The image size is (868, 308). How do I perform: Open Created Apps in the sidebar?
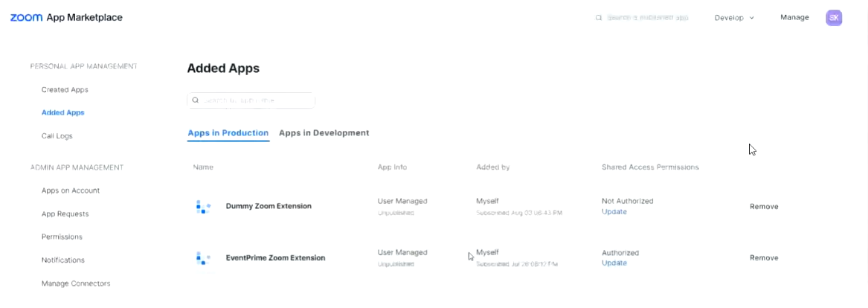[x=65, y=90]
